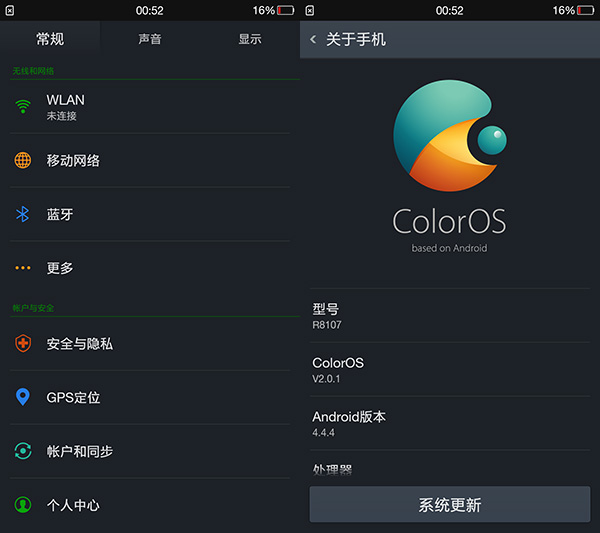Tap the security and privacy shield icon
The image size is (600, 533).
click(x=23, y=343)
